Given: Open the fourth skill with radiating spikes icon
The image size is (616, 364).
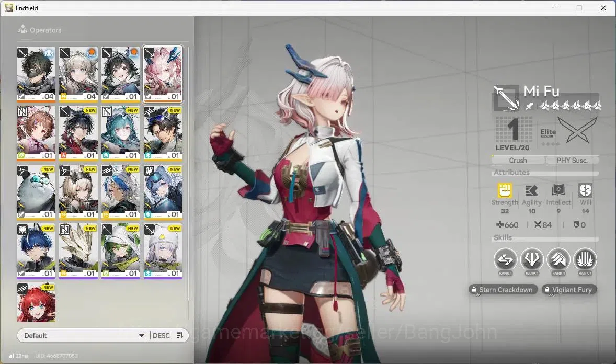Looking at the screenshot, I should [x=585, y=260].
